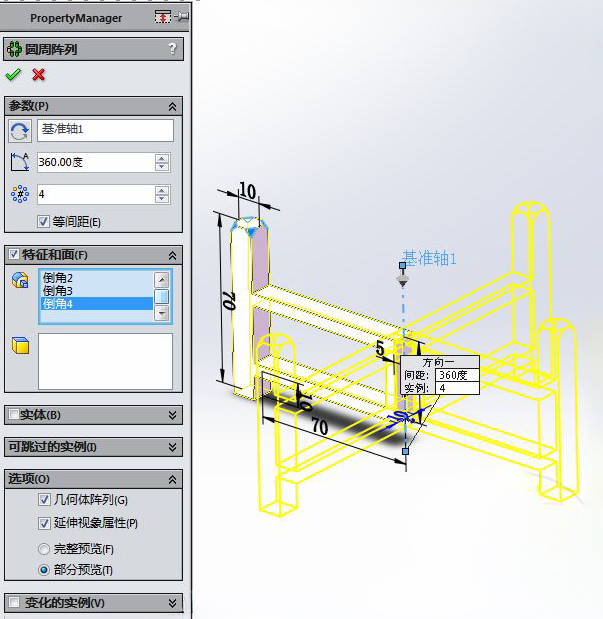Image resolution: width=603 pixels, height=619 pixels.
Task: Click the 360.00度 angle input field
Action: click(96, 162)
